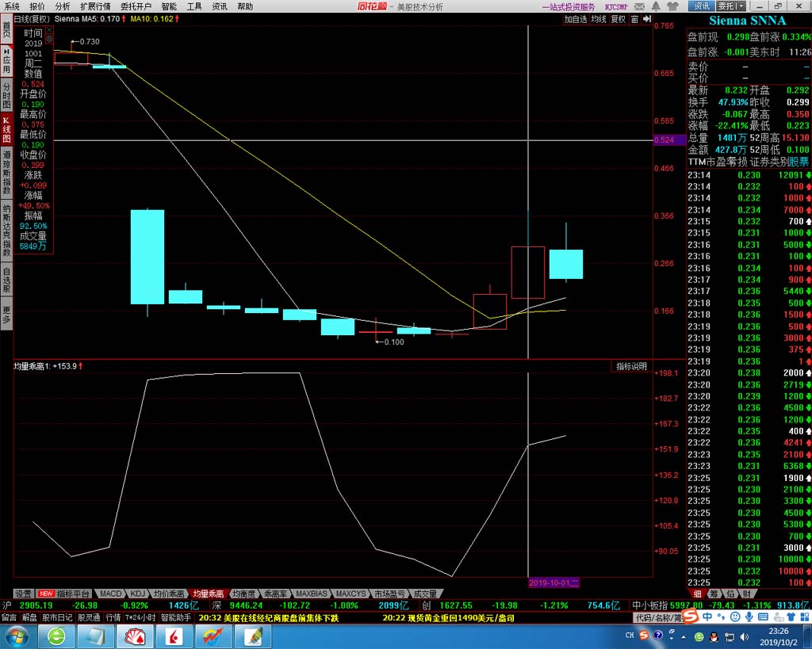The width and height of the screenshot is (812, 649).
Task: Open the 扩展行情 menu
Action: (95, 6)
